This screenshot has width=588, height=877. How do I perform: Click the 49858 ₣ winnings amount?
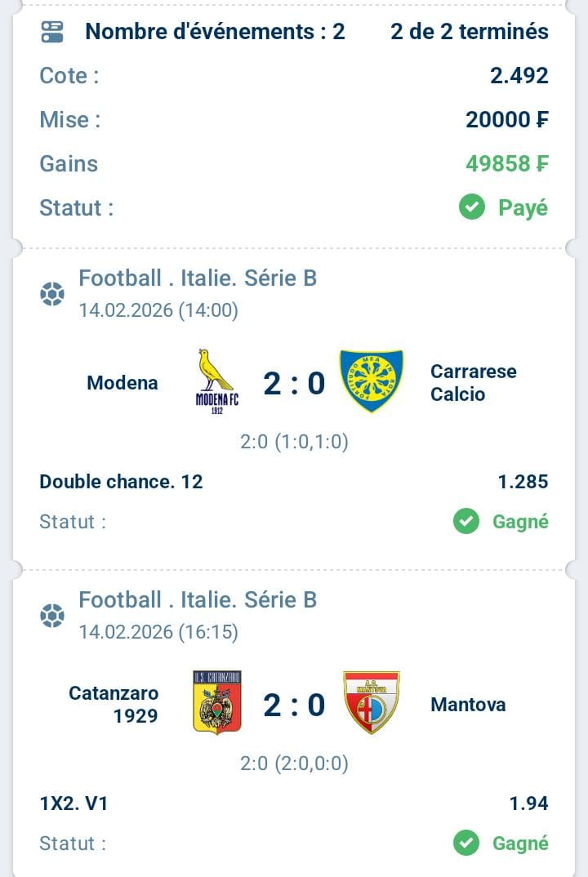pos(507,163)
